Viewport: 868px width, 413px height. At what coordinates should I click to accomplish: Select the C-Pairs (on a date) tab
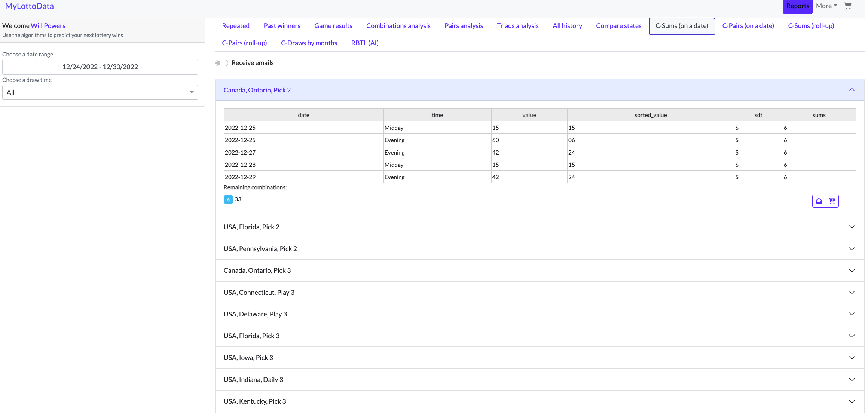[748, 26]
